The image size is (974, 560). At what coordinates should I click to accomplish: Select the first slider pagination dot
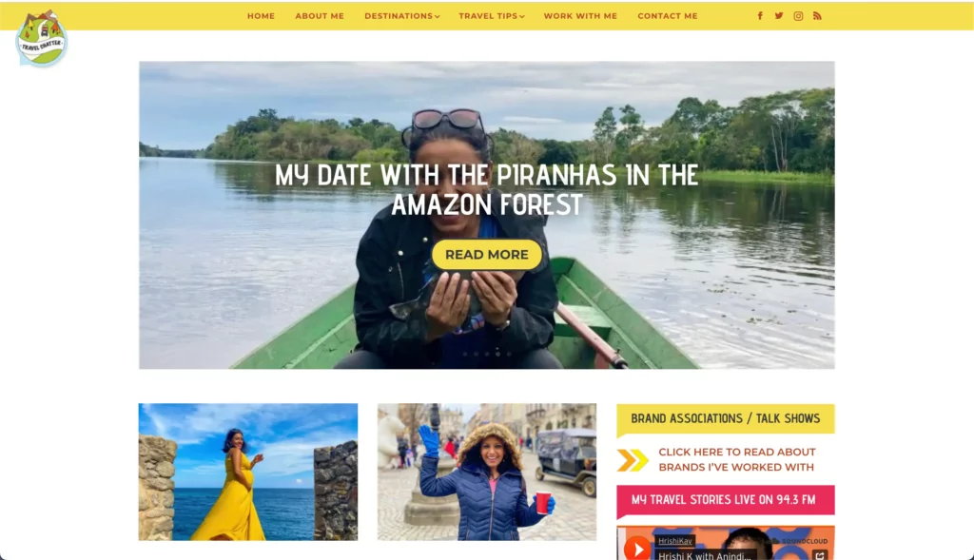click(x=465, y=354)
